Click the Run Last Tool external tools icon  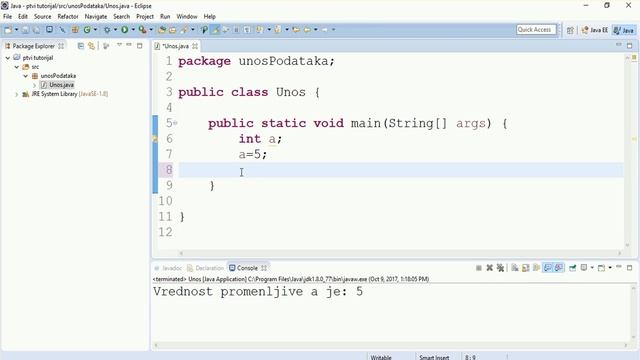click(142, 30)
